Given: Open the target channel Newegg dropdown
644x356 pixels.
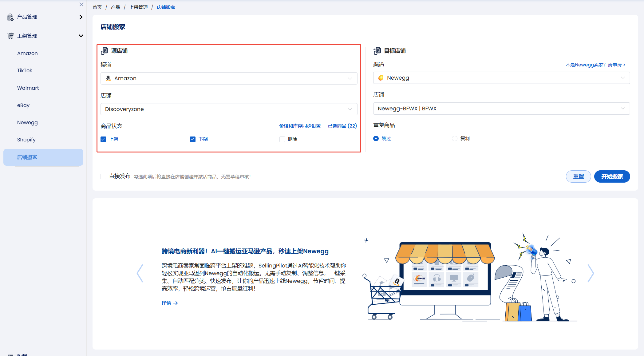Looking at the screenshot, I should [x=501, y=78].
